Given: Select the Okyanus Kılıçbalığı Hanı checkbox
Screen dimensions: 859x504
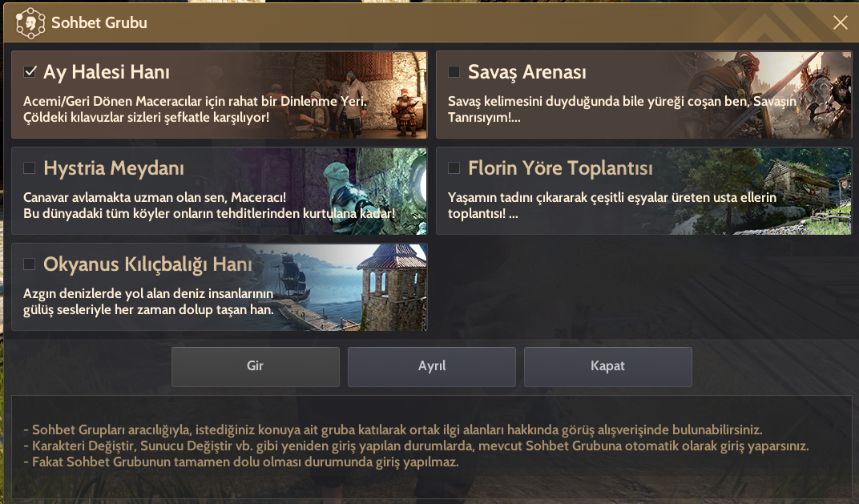Looking at the screenshot, I should click(30, 264).
